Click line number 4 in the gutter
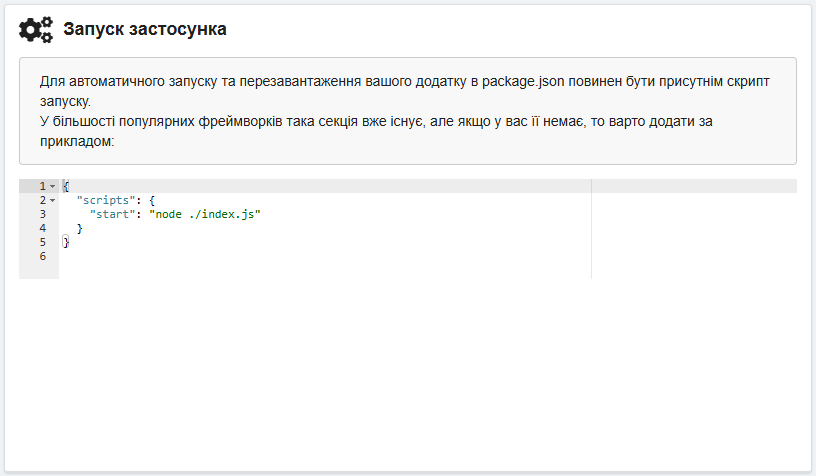Viewport: 816px width, 476px height. click(42, 229)
